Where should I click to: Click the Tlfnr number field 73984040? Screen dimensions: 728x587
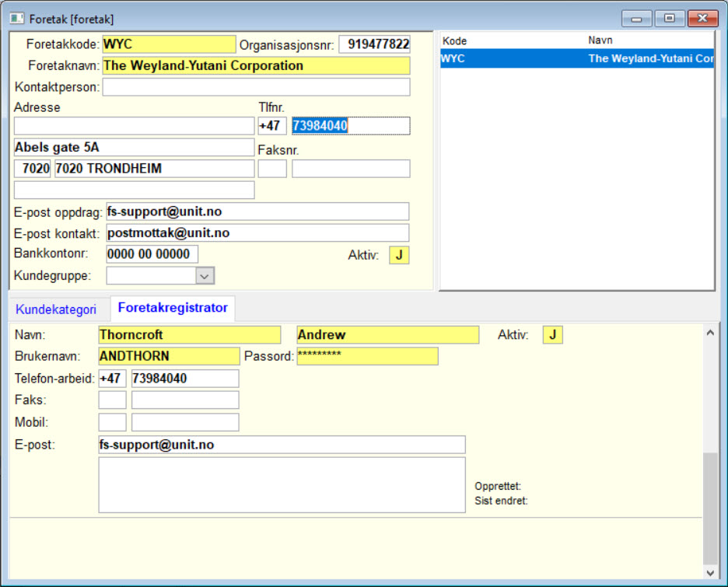(351, 126)
